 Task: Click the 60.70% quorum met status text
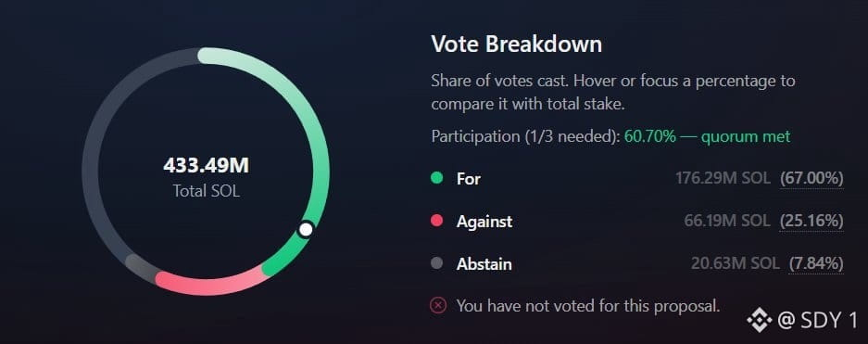tap(707, 136)
